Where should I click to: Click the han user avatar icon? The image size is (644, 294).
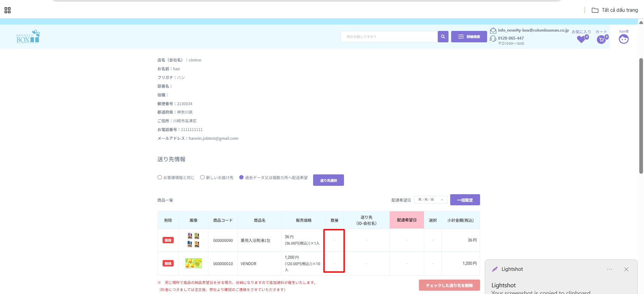pos(624,39)
